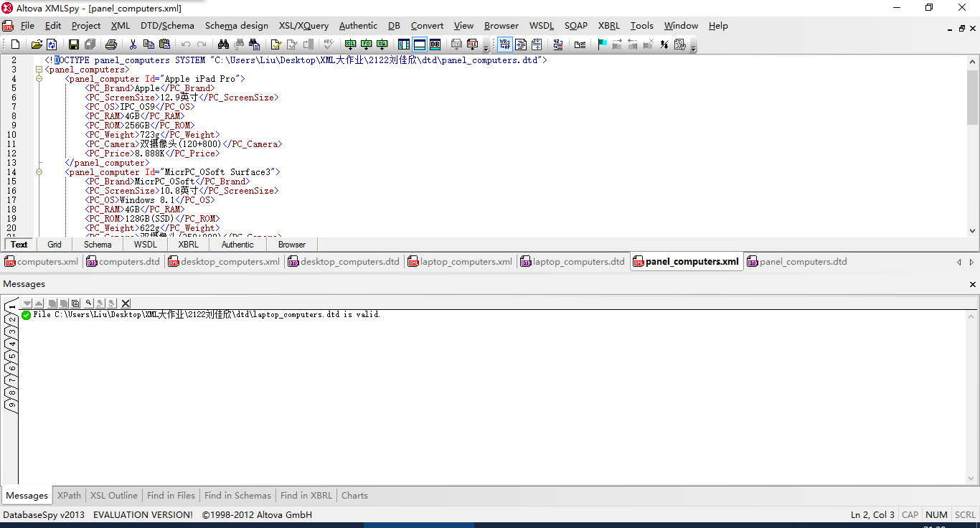Switch to Grid view tab
Viewport: 980px width, 528px height.
pyautogui.click(x=55, y=245)
